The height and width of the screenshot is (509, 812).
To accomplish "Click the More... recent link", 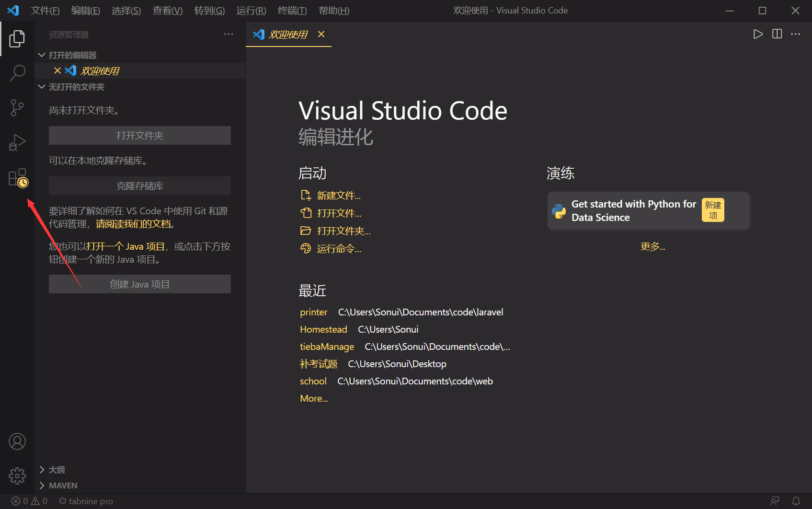I will tap(314, 398).
